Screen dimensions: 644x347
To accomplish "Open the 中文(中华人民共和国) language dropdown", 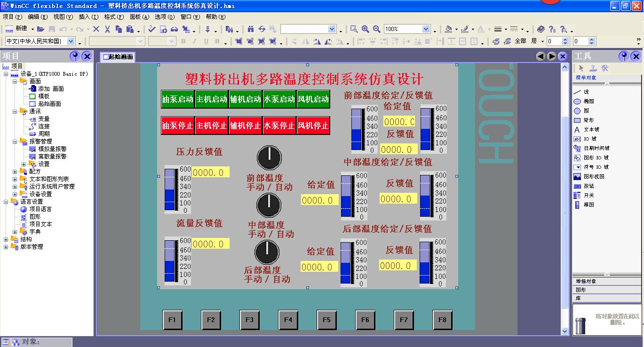I will pos(70,41).
